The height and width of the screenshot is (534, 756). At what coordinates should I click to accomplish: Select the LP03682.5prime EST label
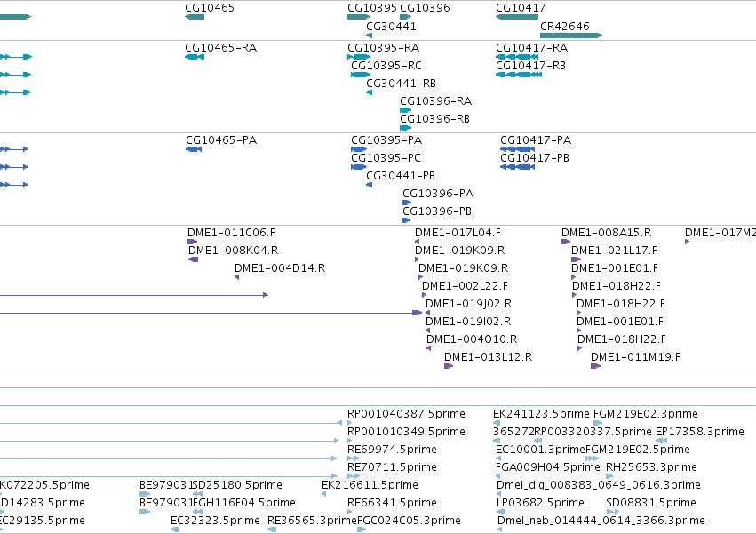tap(540, 503)
